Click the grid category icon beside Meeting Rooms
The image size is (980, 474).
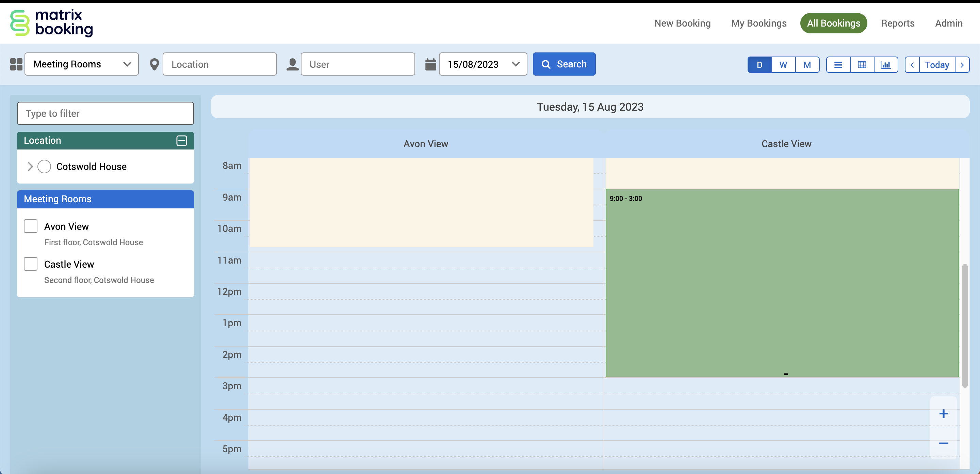(x=16, y=64)
